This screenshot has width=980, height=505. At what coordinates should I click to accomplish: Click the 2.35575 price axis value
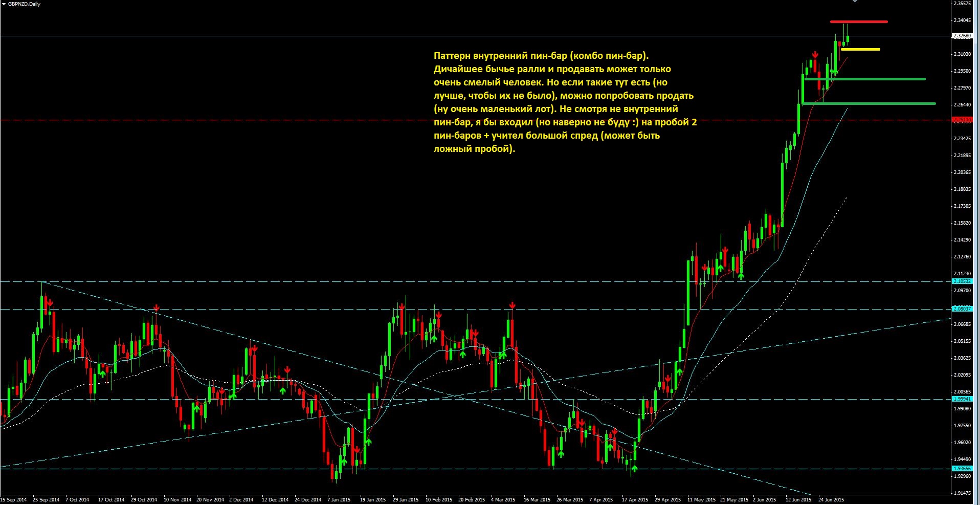point(963,4)
